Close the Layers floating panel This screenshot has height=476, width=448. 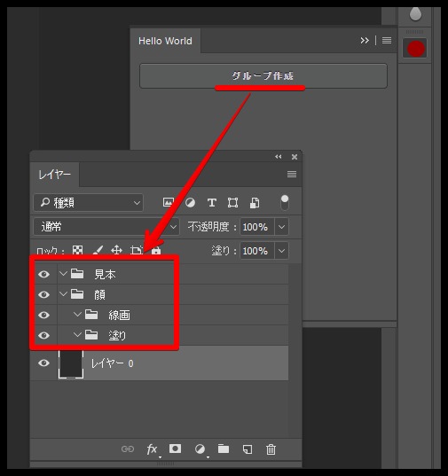pyautogui.click(x=295, y=157)
